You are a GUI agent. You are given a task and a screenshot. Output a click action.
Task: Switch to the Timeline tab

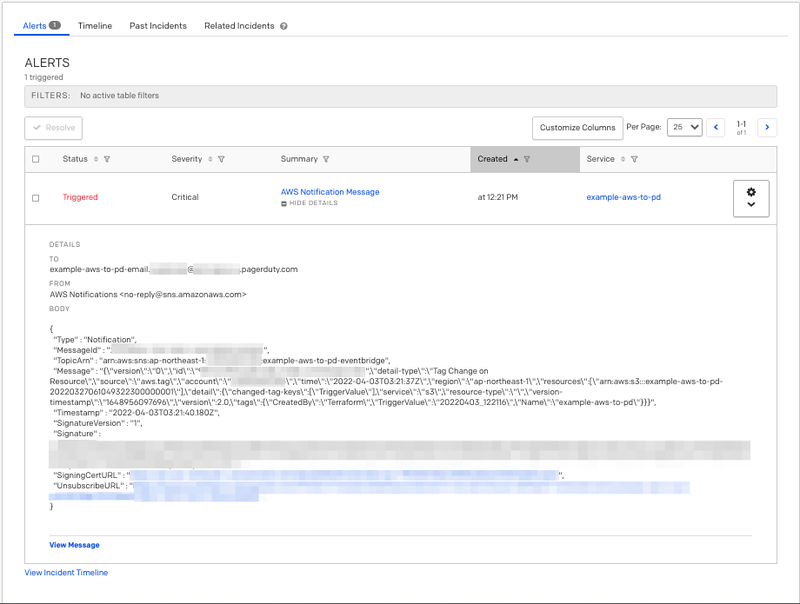(95, 26)
